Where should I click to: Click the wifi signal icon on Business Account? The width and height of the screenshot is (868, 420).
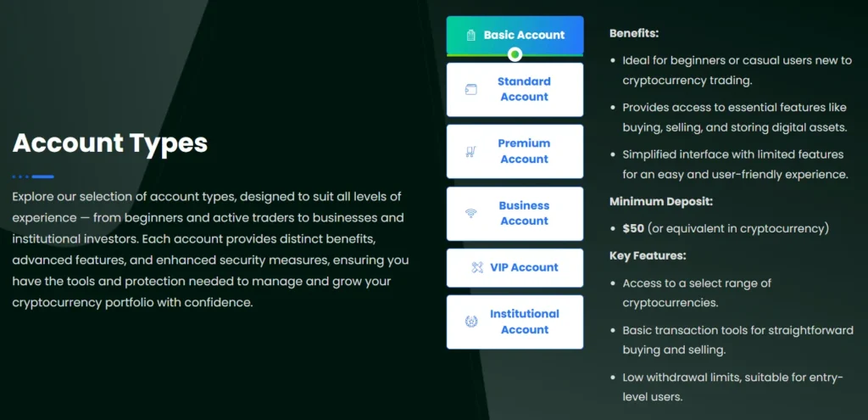(471, 214)
